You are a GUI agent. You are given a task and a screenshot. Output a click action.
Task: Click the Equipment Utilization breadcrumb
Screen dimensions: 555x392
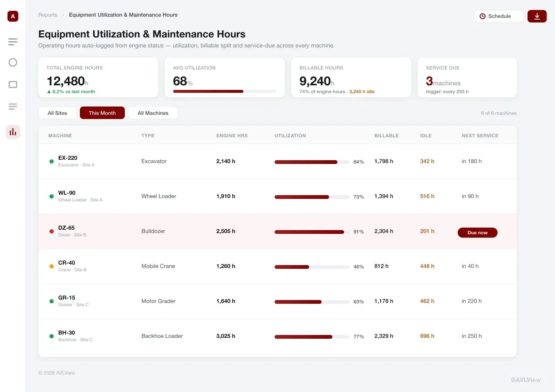pyautogui.click(x=123, y=15)
